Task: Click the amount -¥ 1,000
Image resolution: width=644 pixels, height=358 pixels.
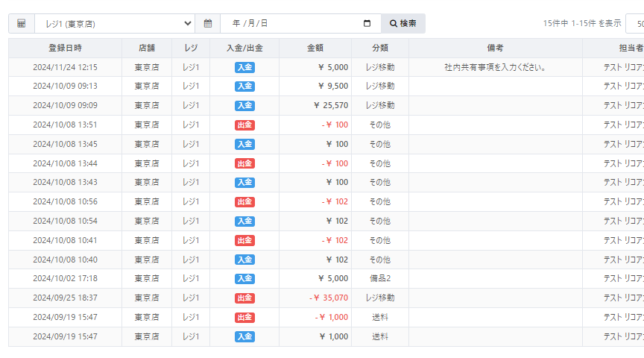Action: [x=332, y=317]
